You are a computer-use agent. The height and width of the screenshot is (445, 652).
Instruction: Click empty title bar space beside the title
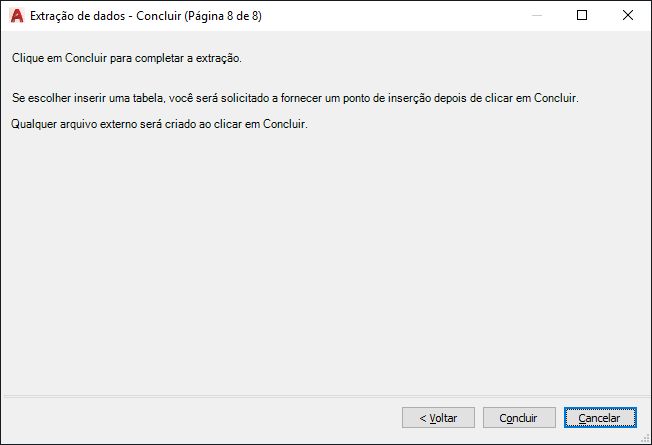pyautogui.click(x=400, y=16)
